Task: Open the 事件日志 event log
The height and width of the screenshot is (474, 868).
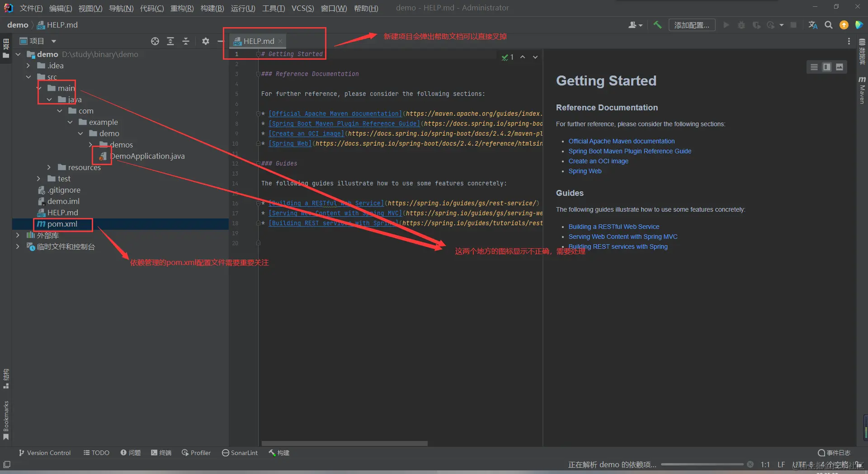Action: [x=834, y=453]
